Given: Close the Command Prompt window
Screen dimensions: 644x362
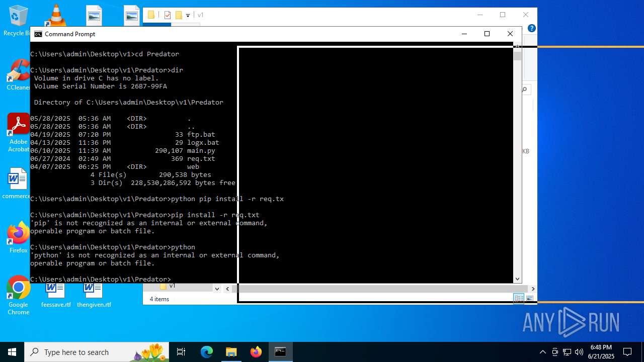Looking at the screenshot, I should tap(510, 34).
